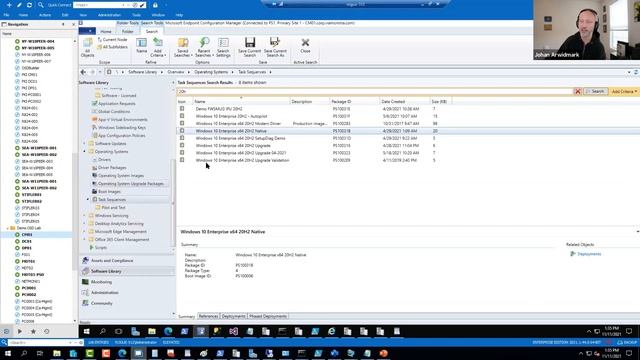Open Visual Studio on the inner taskbar
Screen dimensions: 640x360
[x=233, y=331]
